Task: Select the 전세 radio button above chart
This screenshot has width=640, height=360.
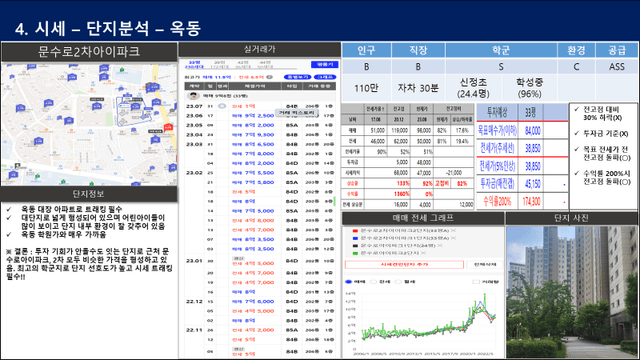Action: [x=373, y=282]
